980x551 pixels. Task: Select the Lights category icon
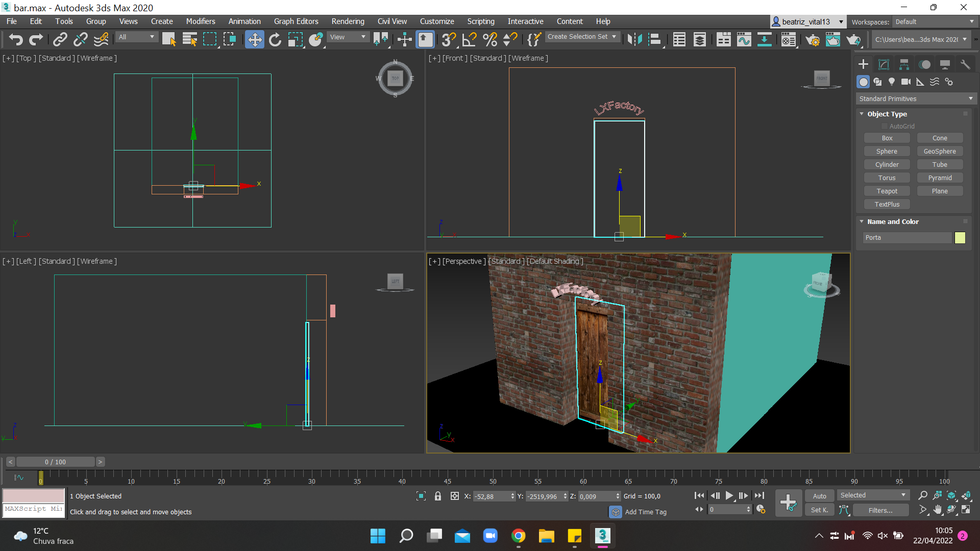click(892, 82)
